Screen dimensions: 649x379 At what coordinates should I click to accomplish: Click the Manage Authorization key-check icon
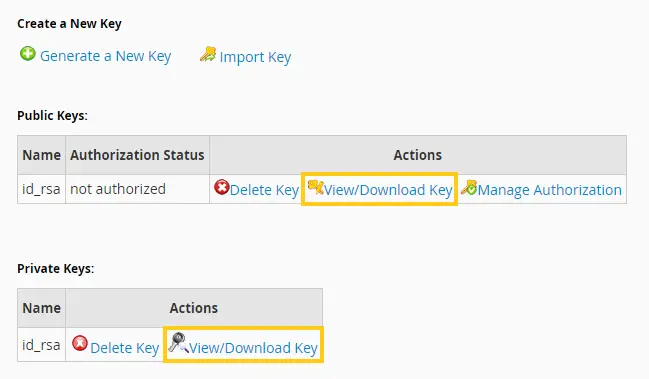[469, 187]
